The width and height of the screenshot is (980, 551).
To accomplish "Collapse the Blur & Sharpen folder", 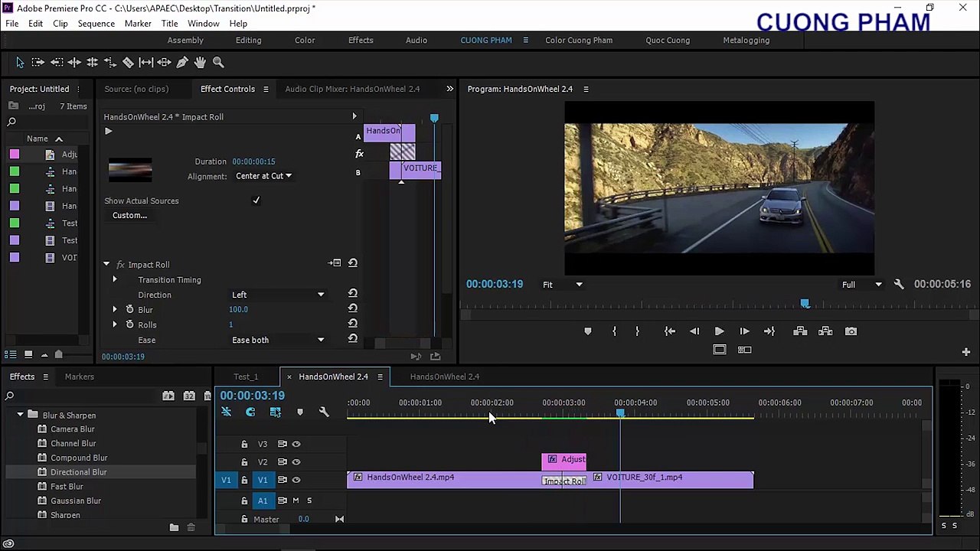I will (x=20, y=415).
